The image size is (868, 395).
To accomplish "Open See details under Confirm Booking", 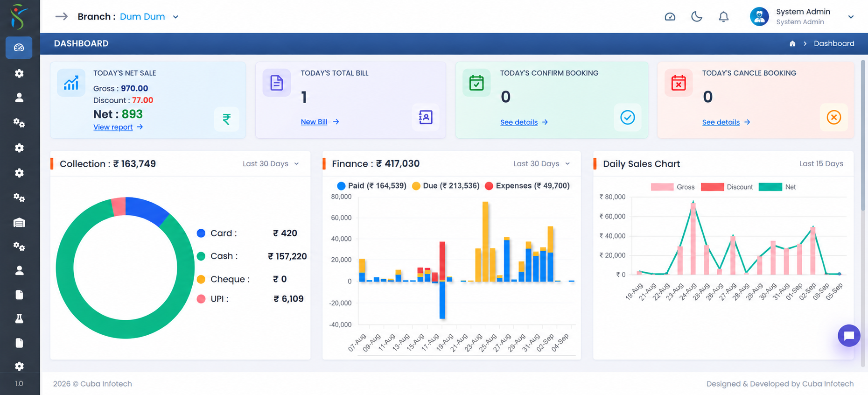I will (x=524, y=122).
